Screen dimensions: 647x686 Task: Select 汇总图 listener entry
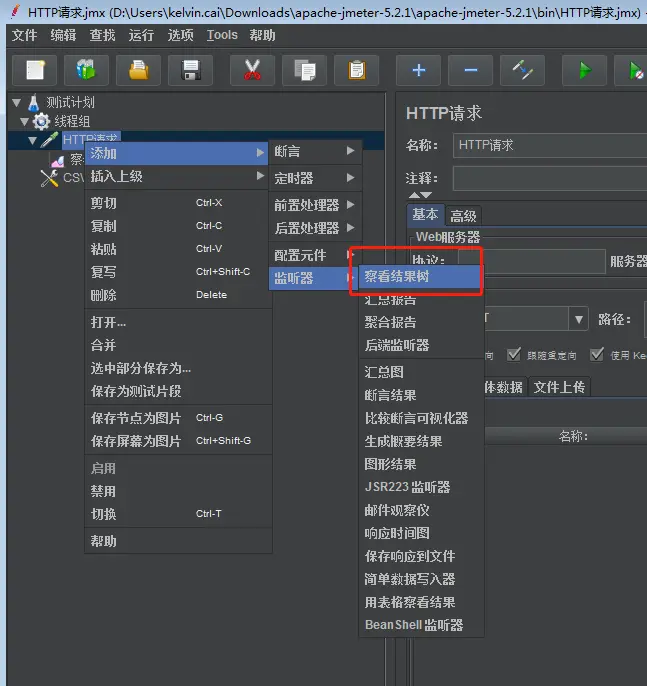coord(421,372)
